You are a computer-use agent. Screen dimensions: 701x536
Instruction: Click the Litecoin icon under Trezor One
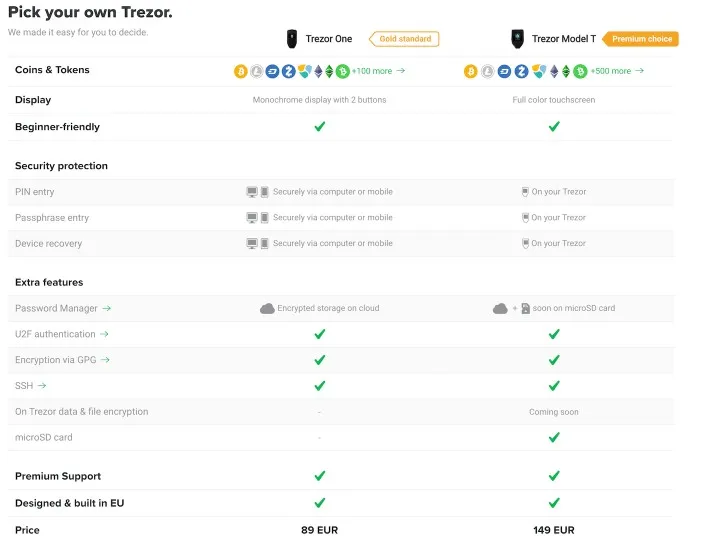[257, 71]
